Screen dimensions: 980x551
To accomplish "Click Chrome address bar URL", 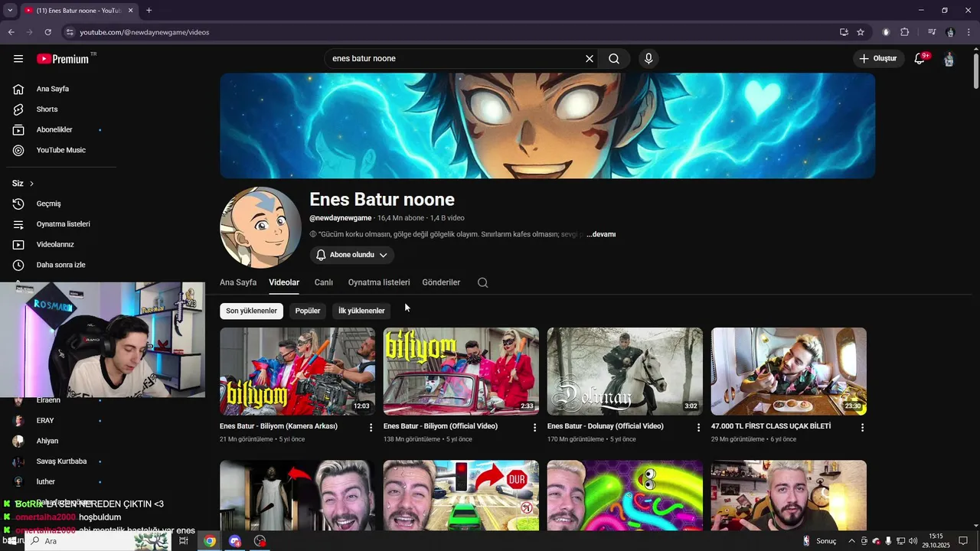I will click(x=144, y=32).
